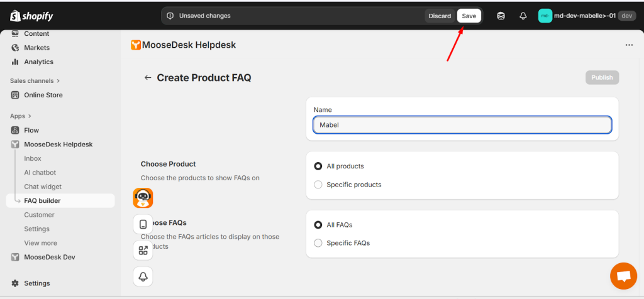
Task: Open AI chatbot in the sidebar
Action: [40, 173]
